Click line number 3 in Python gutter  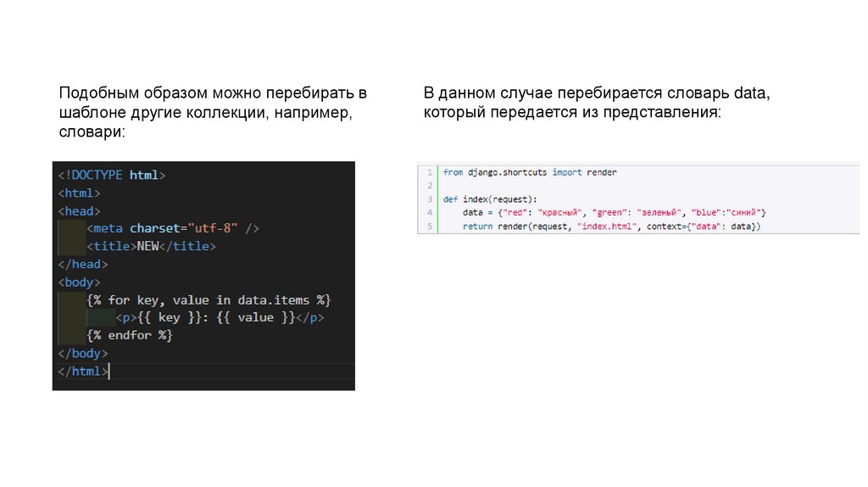click(x=430, y=199)
